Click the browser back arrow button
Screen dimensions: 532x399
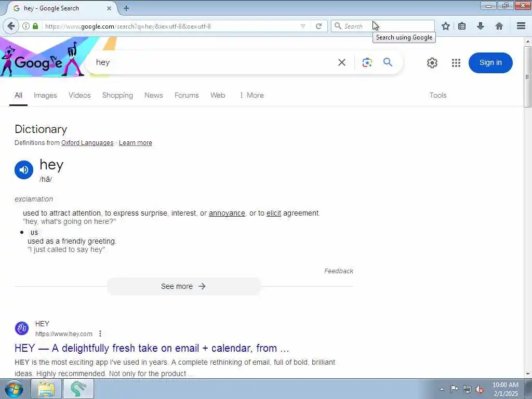click(x=11, y=26)
